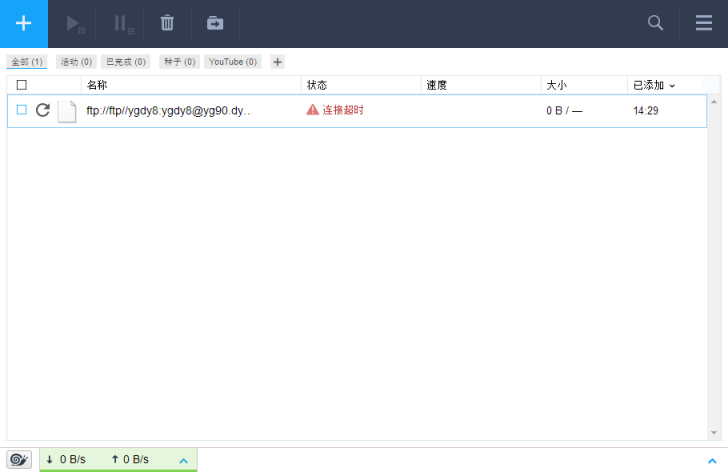Image resolution: width=728 pixels, height=472 pixels.
Task: Pause all downloads with the pause icon
Action: (124, 24)
